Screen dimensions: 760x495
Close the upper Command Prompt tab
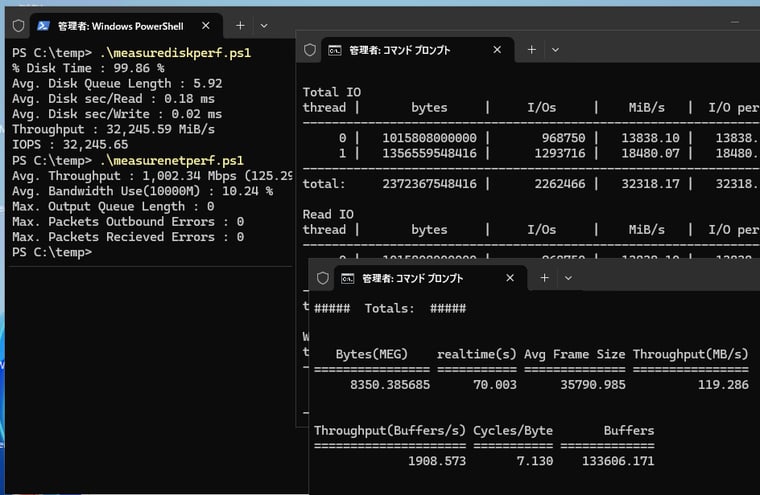[497, 49]
